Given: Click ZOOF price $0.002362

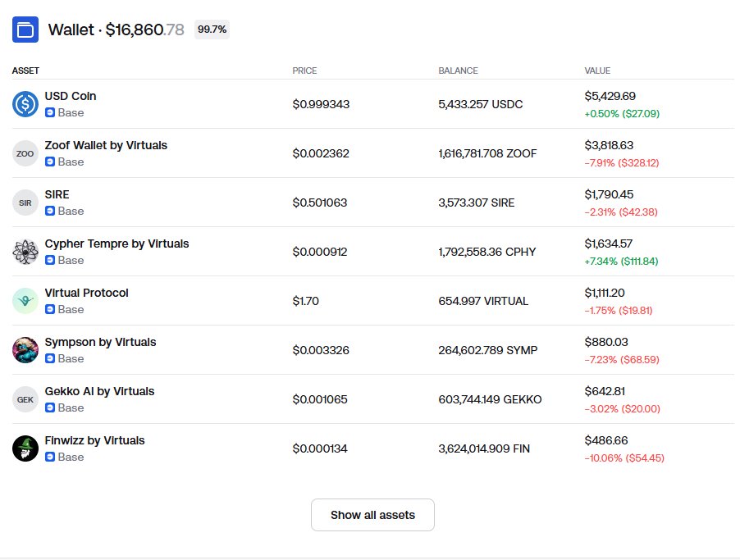Looking at the screenshot, I should 321,153.
